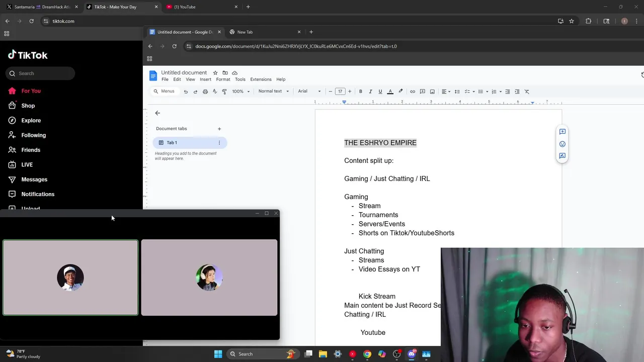Print the document with the printer icon

[205, 92]
